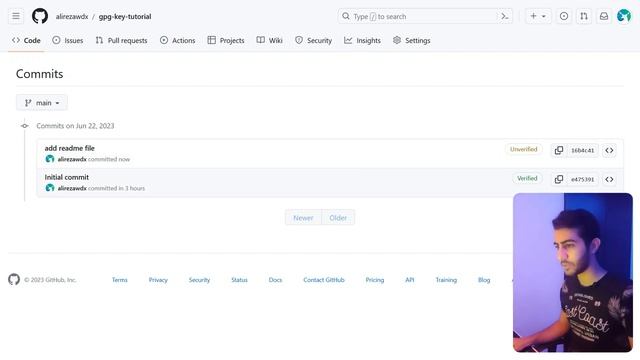Click author avatar on add readme commit

[50, 159]
